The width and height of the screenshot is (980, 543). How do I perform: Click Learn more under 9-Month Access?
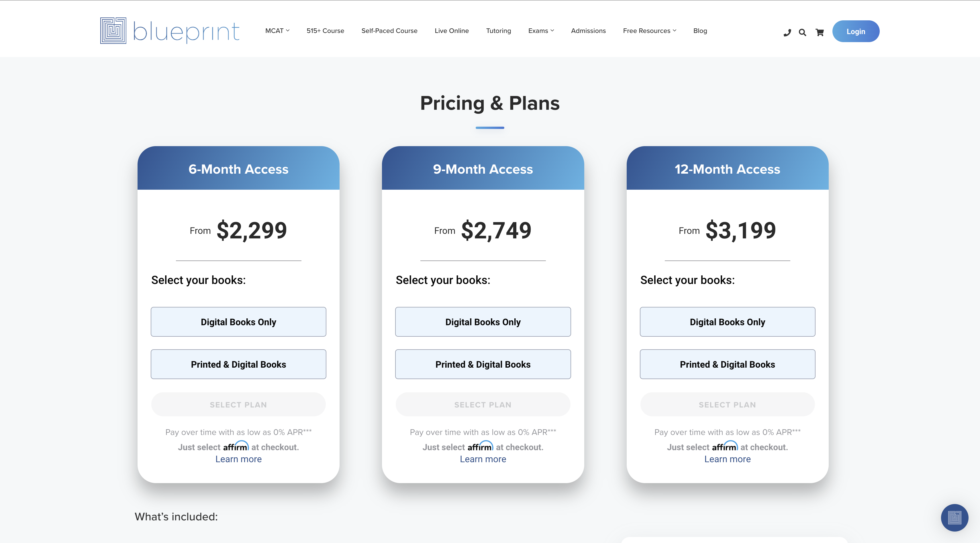click(483, 459)
